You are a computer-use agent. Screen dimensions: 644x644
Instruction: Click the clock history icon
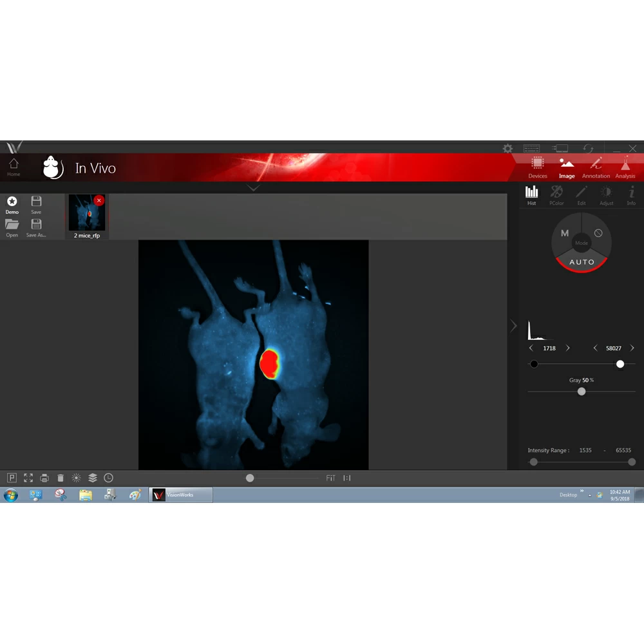coord(108,478)
